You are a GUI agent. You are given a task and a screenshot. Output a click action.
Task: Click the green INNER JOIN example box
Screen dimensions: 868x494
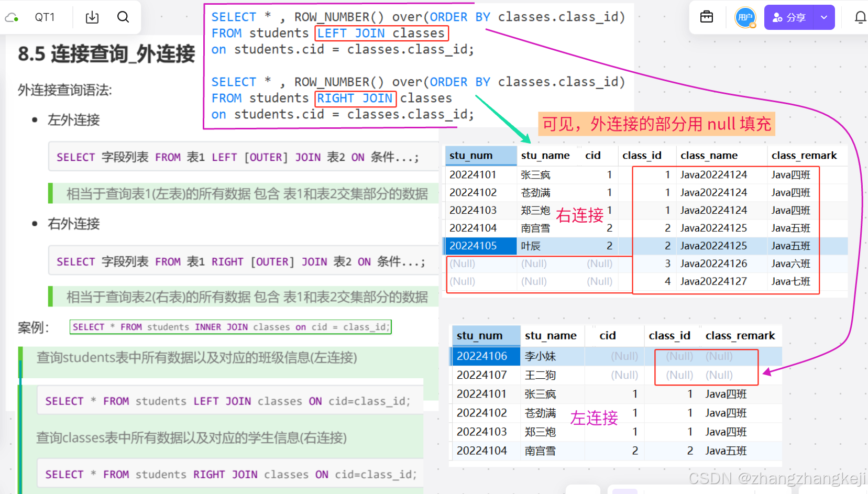pos(230,326)
